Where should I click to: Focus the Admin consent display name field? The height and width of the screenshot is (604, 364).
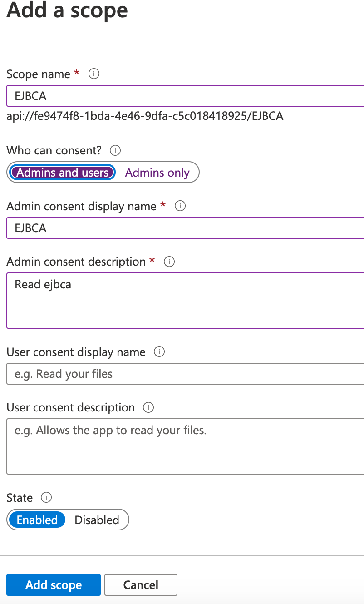[x=185, y=228]
